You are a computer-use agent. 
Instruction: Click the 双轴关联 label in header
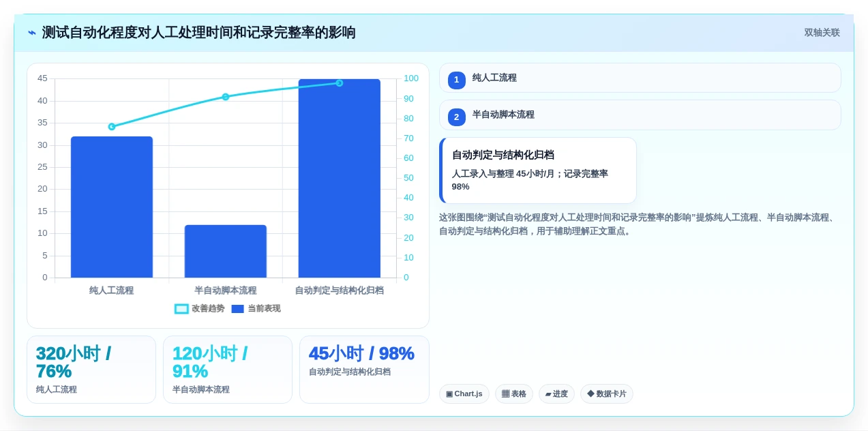822,33
